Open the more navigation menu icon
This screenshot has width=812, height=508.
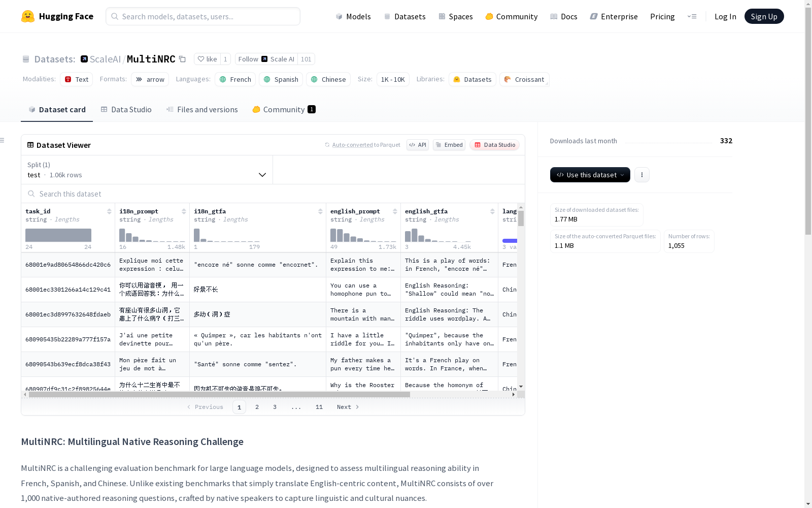click(x=692, y=16)
